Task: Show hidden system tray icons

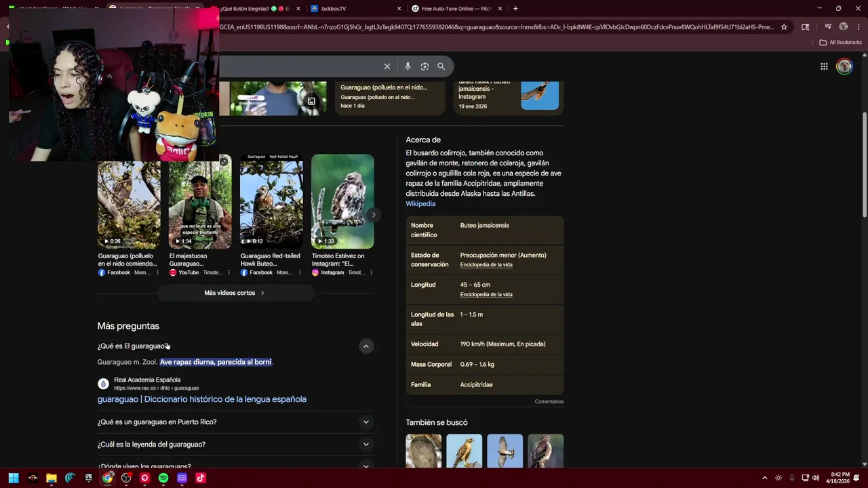Action: (x=765, y=478)
